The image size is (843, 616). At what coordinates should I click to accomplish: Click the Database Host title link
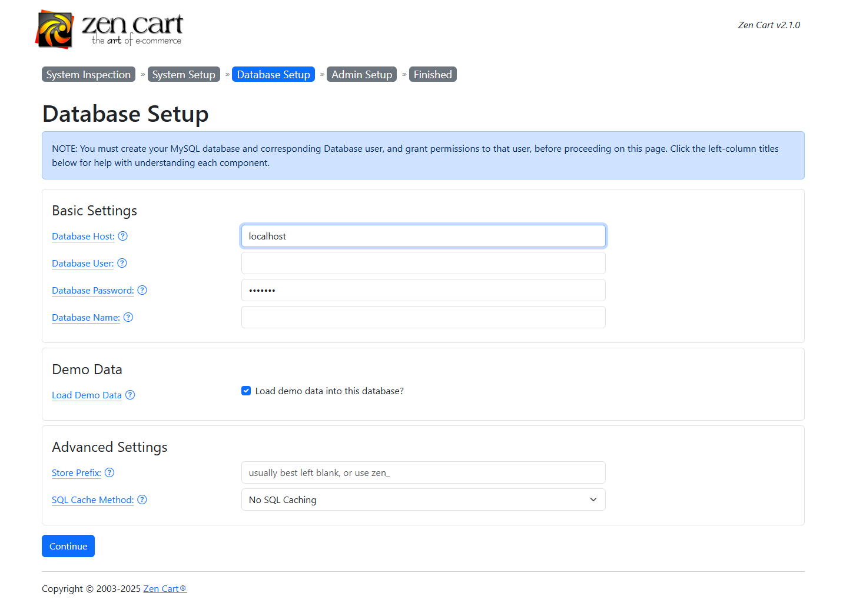tap(82, 236)
